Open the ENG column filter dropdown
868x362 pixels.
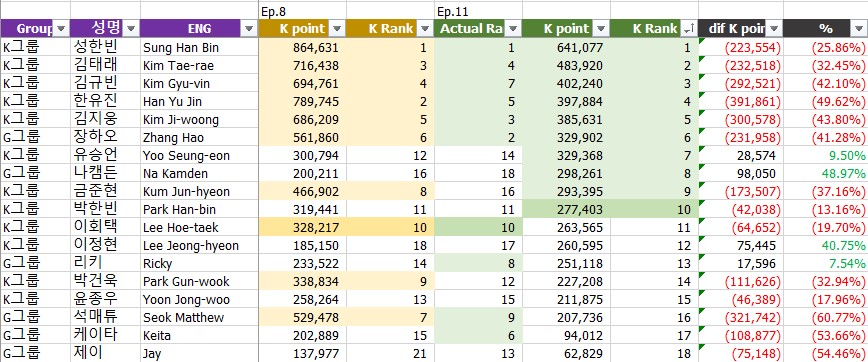point(250,28)
